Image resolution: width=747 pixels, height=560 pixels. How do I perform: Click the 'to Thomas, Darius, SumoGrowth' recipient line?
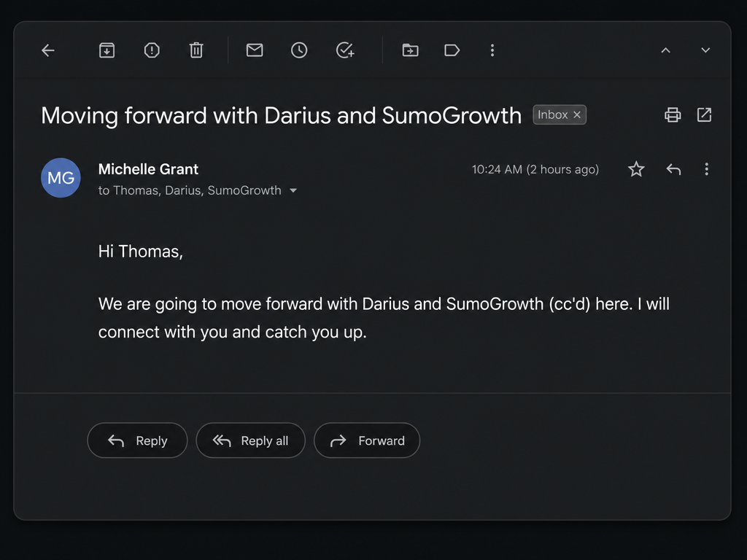[x=190, y=190]
